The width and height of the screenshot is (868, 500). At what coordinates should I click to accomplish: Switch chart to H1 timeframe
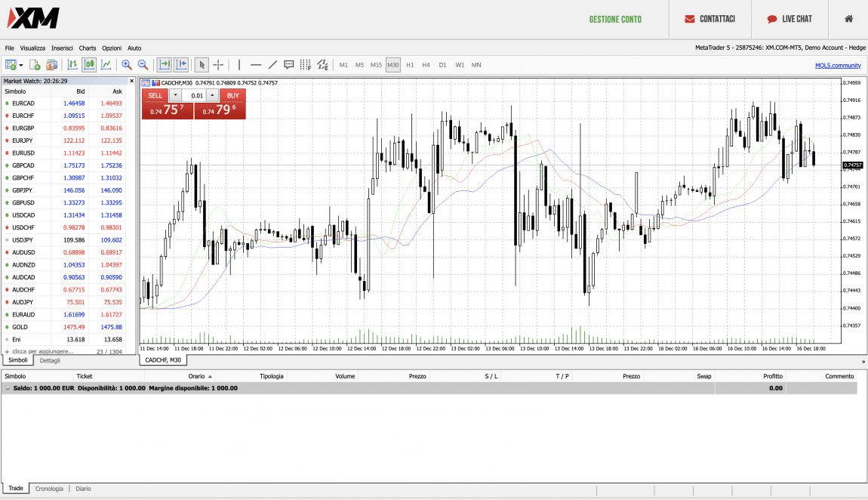[410, 65]
